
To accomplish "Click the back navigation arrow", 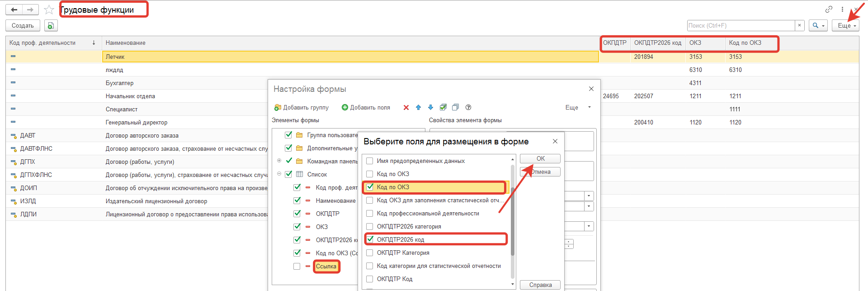I will 14,10.
